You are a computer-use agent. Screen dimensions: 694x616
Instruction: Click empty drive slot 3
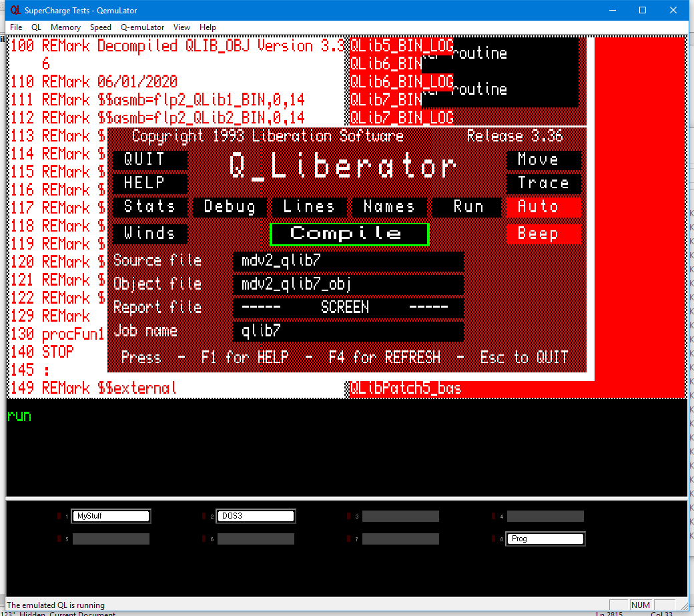[400, 516]
